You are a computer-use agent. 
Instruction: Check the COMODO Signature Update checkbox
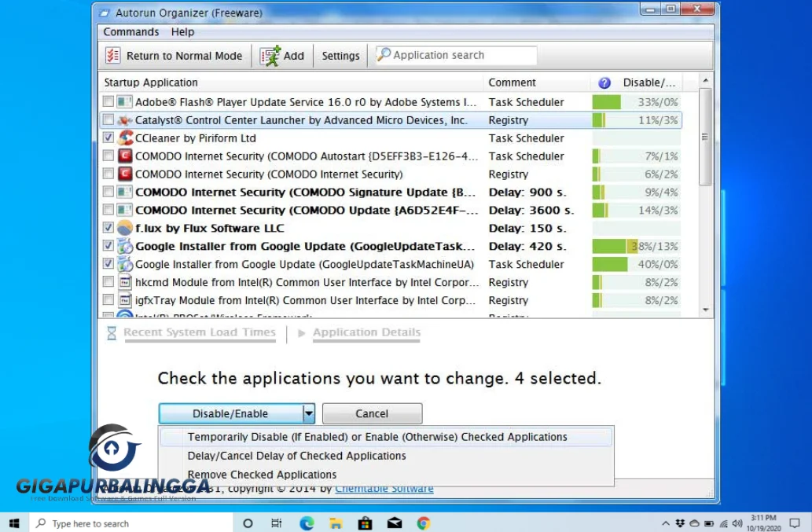pyautogui.click(x=108, y=192)
